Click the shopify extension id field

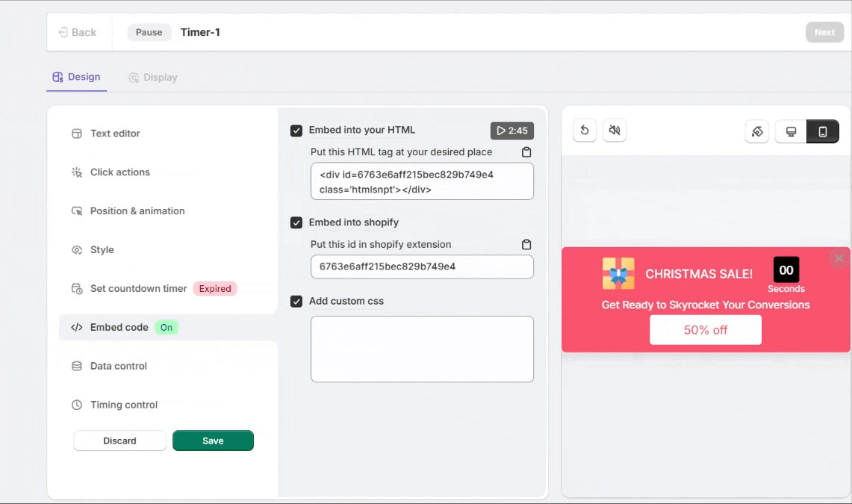422,267
